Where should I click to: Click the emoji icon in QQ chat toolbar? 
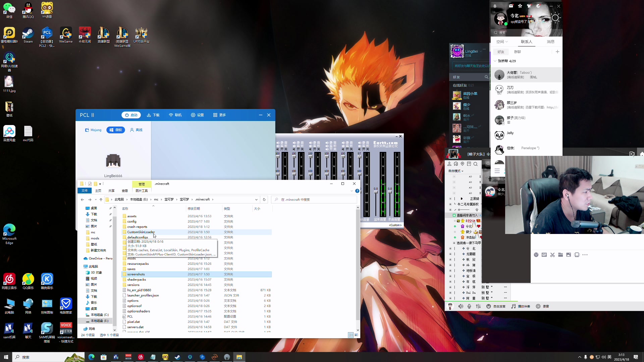click(x=536, y=255)
